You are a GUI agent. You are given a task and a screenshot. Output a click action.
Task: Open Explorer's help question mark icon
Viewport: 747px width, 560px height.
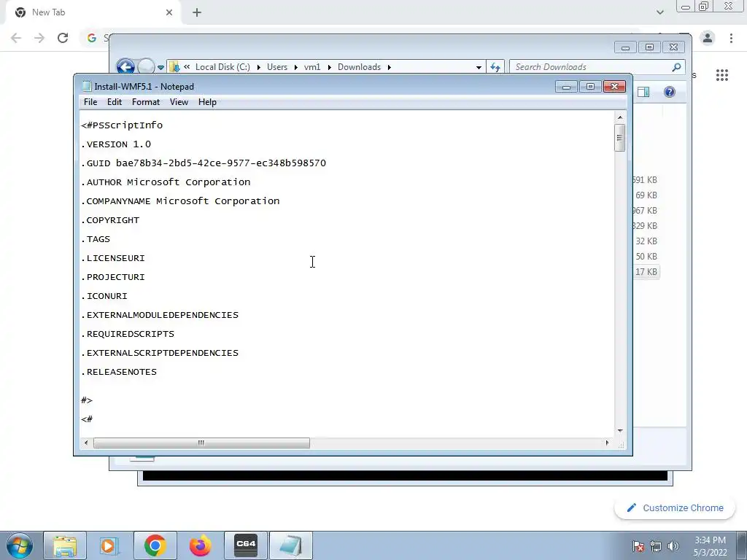click(670, 92)
